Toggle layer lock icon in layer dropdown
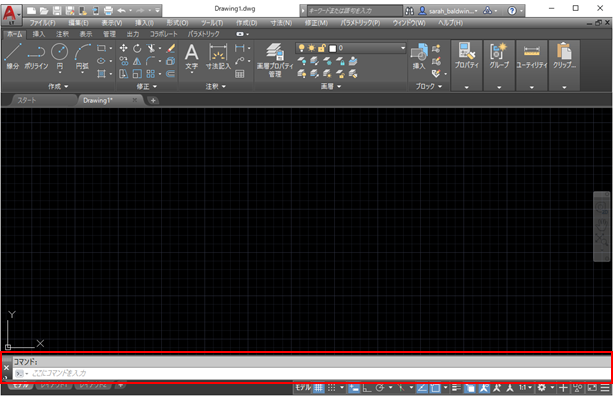 [x=322, y=48]
